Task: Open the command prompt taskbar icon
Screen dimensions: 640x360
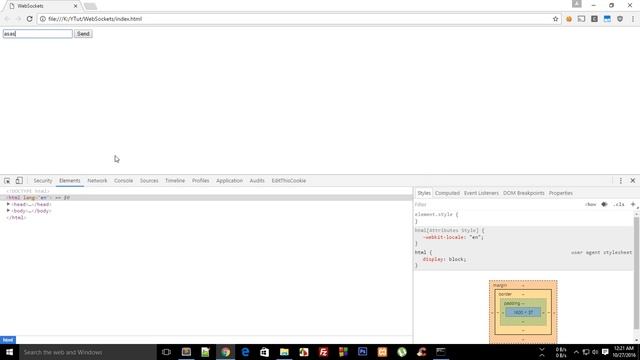Action: click(441, 352)
